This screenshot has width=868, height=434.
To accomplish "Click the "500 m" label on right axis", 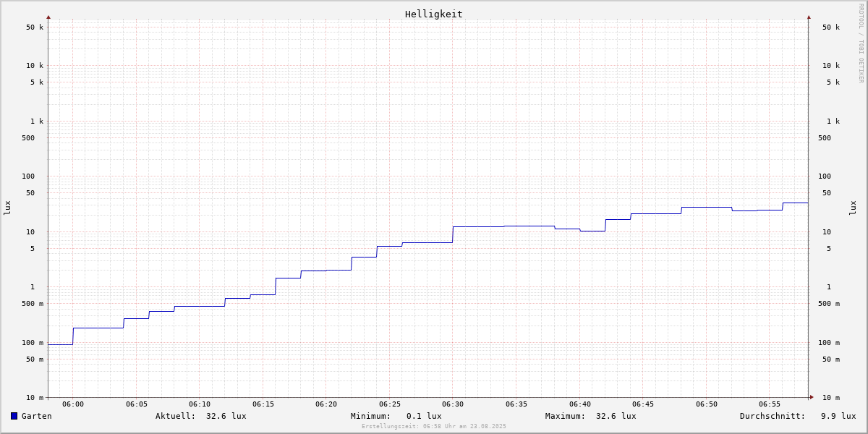I will tap(829, 303).
